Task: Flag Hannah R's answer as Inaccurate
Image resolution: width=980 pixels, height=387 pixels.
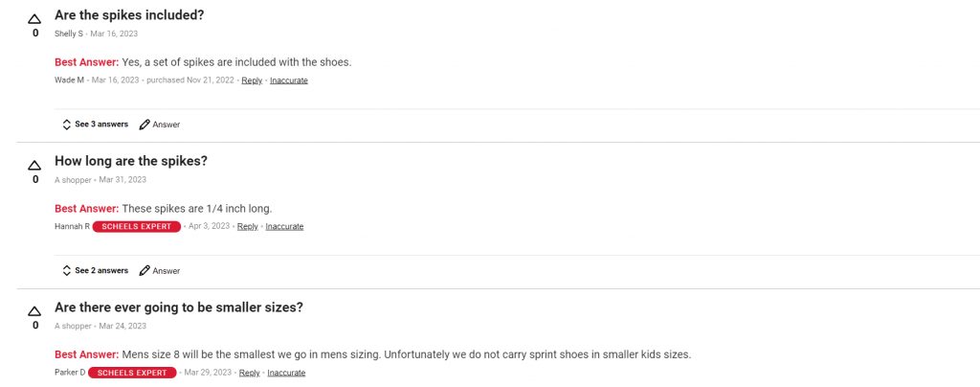Action: point(284,227)
